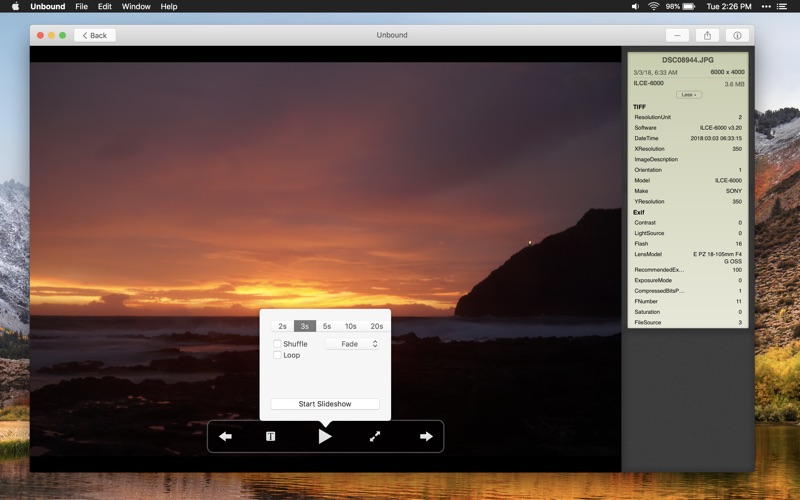
Task: Open the Notification Center menu bar icon
Action: coord(783,6)
